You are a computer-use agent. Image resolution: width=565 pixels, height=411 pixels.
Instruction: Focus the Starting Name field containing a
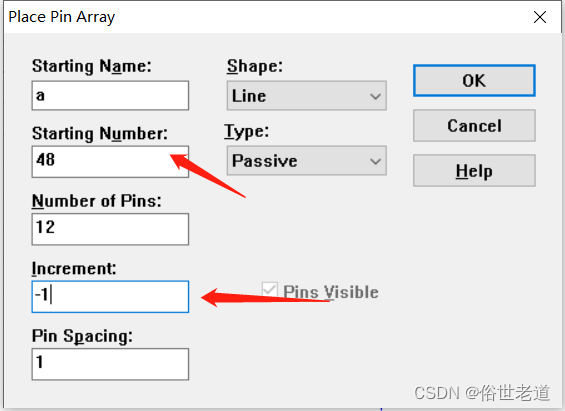pyautogui.click(x=110, y=95)
